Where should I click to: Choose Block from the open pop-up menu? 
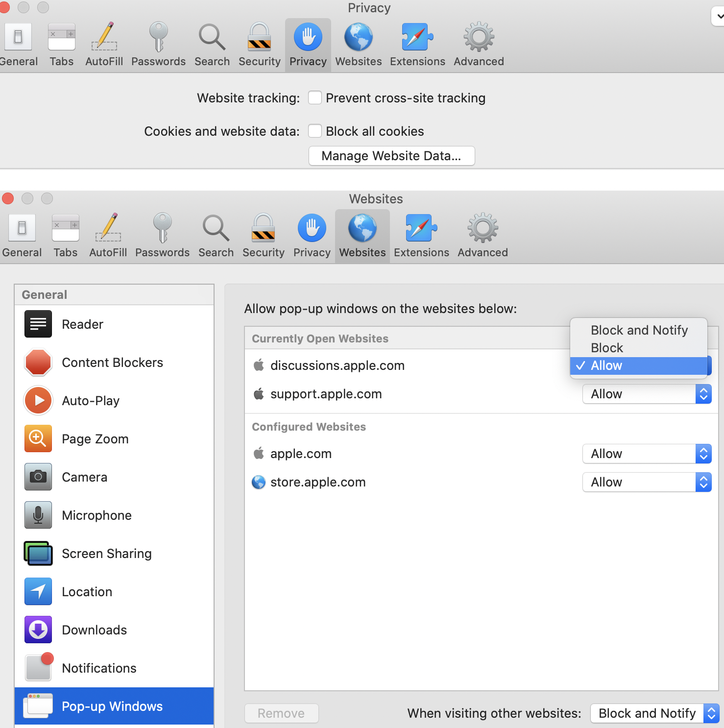639,348
